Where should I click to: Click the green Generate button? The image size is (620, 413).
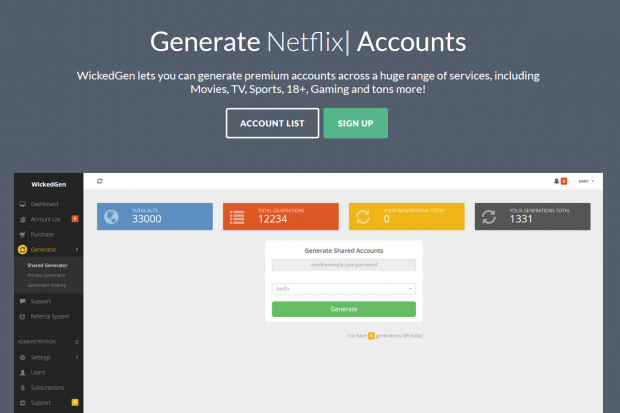[344, 309]
